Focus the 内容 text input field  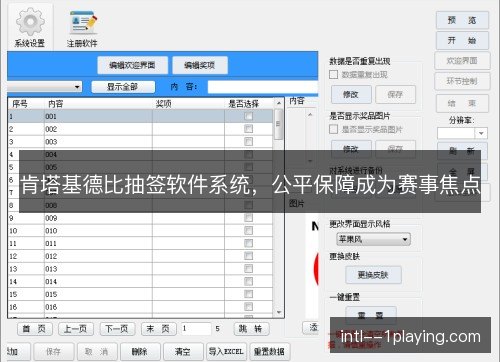(263, 87)
